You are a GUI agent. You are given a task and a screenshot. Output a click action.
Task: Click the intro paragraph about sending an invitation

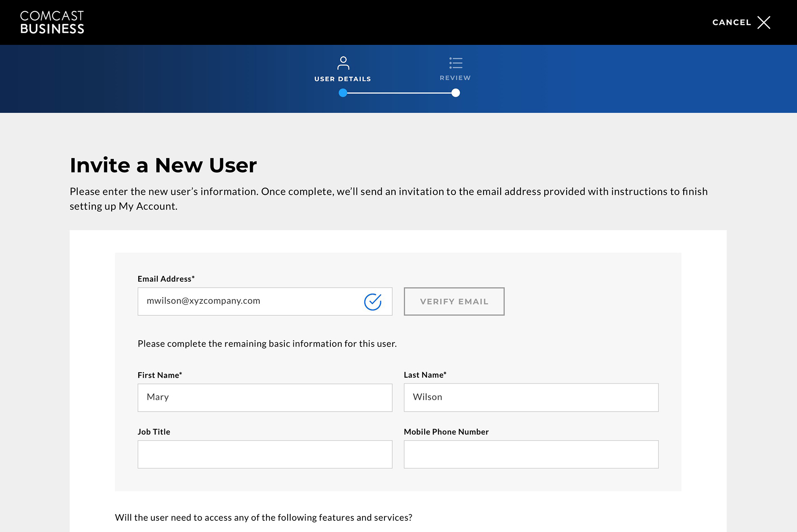pos(389,199)
